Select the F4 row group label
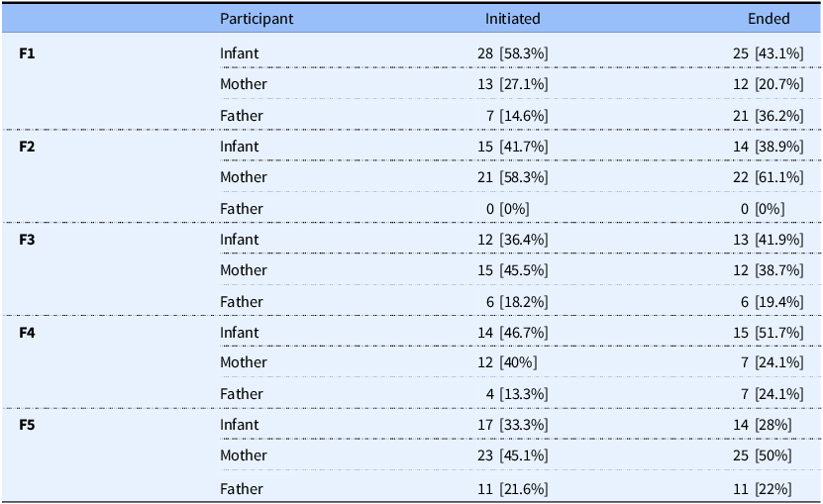 (x=28, y=333)
